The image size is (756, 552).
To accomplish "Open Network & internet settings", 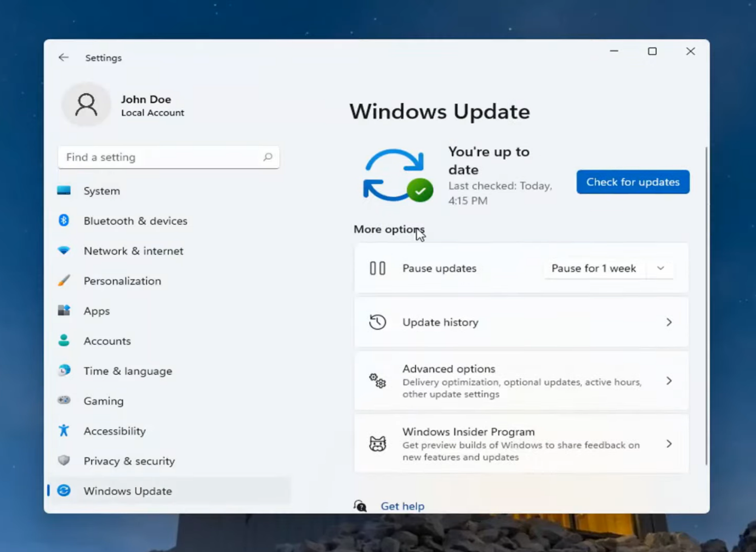I will point(169,251).
